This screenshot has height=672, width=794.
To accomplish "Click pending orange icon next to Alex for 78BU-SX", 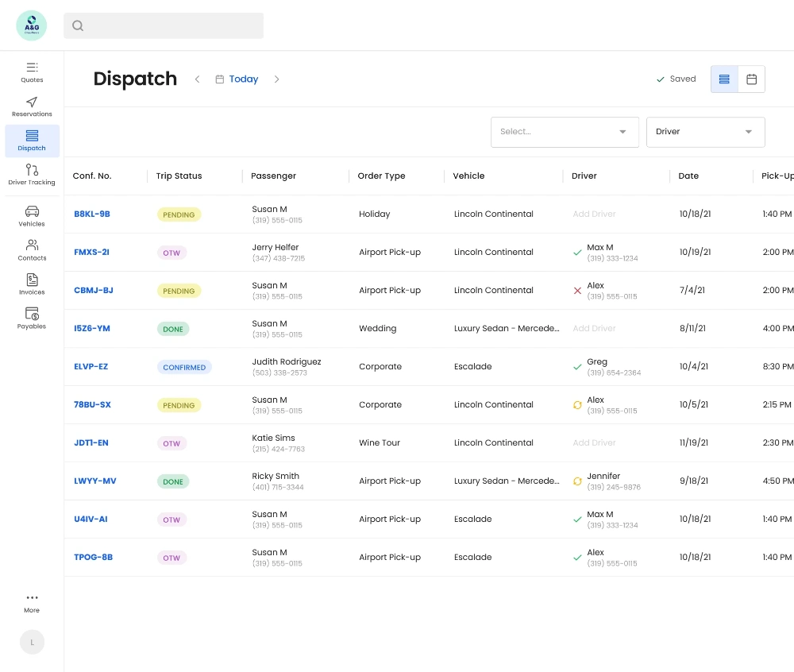I will 577,405.
